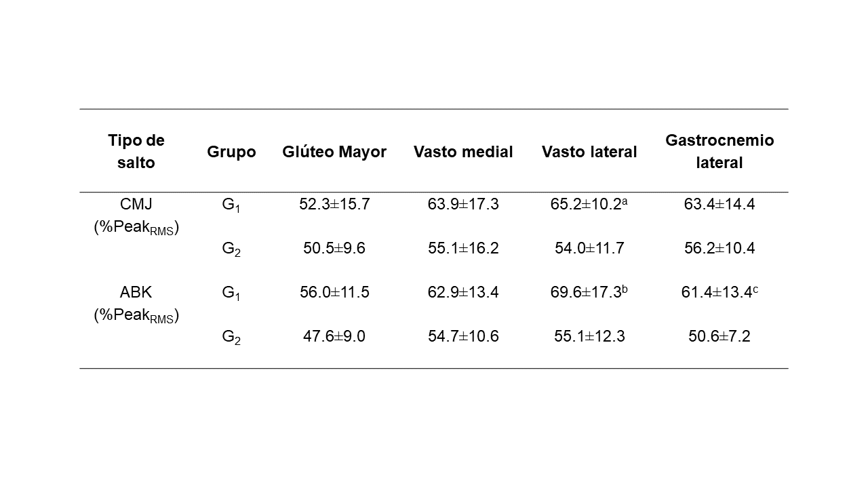This screenshot has width=868, height=488.
Task: Select the cell showing 63.4±14.4
Action: point(719,204)
